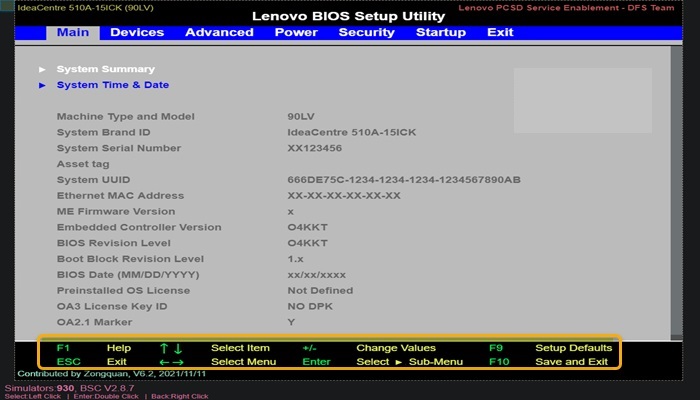Choose the Exit tab
700x400 pixels.
[500, 33]
